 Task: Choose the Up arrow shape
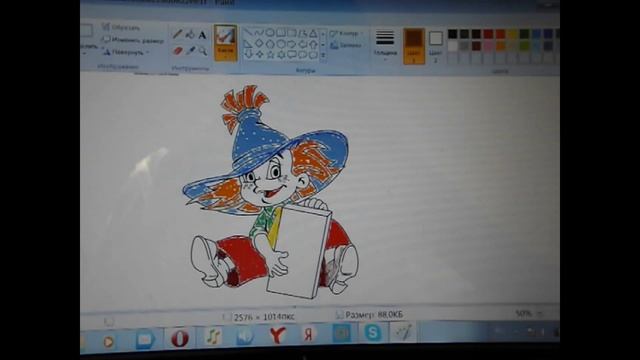click(313, 44)
